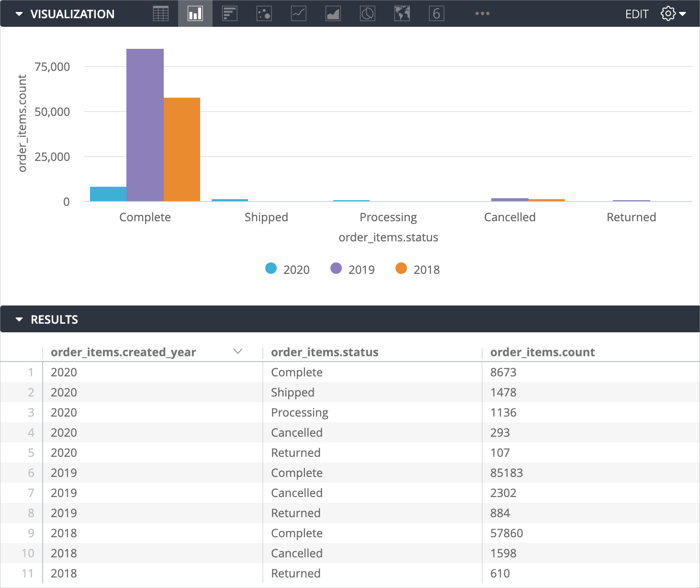
Task: Toggle the 2020 series in legend
Action: pyautogui.click(x=288, y=269)
